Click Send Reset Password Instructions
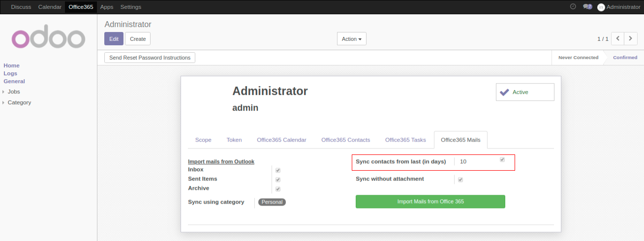644x241 pixels. 150,58
